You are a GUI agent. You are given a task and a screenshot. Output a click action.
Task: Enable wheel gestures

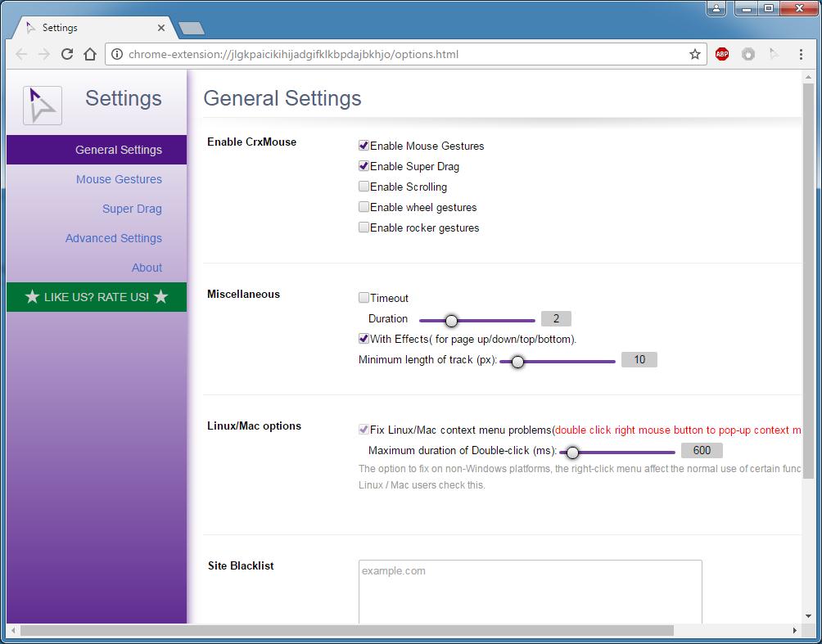click(x=364, y=206)
